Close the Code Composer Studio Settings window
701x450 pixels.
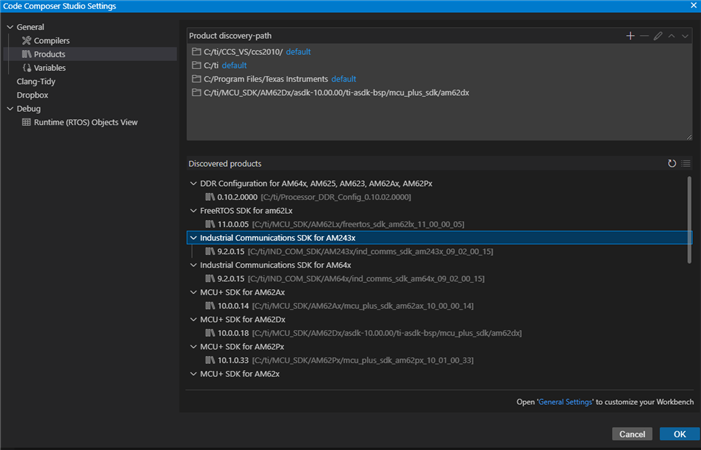pos(693,5)
